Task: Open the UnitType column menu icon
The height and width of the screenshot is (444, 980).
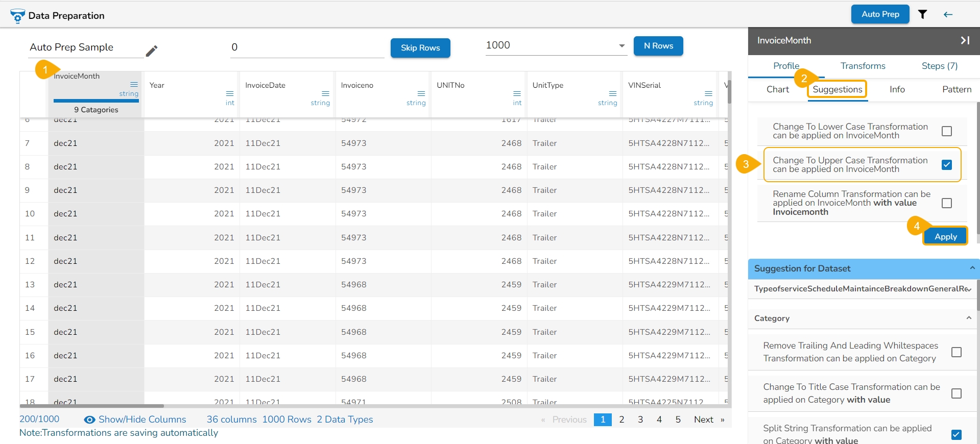Action: point(612,93)
